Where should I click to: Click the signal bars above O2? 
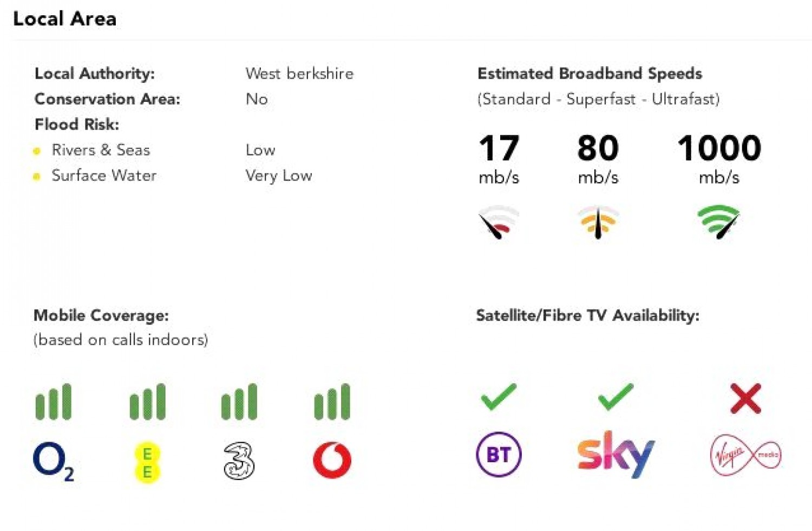click(53, 402)
